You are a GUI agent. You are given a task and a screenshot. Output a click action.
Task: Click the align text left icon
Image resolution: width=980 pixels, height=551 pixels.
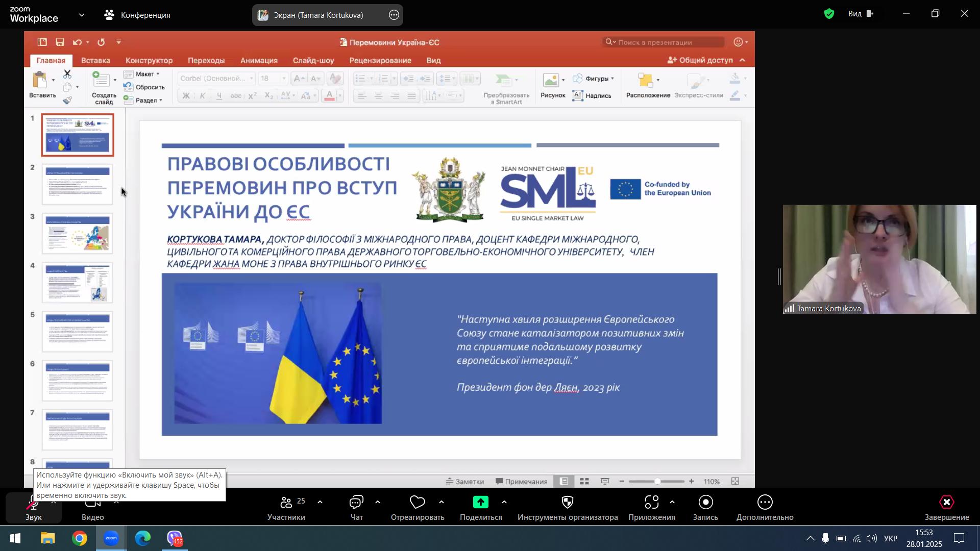(x=362, y=95)
